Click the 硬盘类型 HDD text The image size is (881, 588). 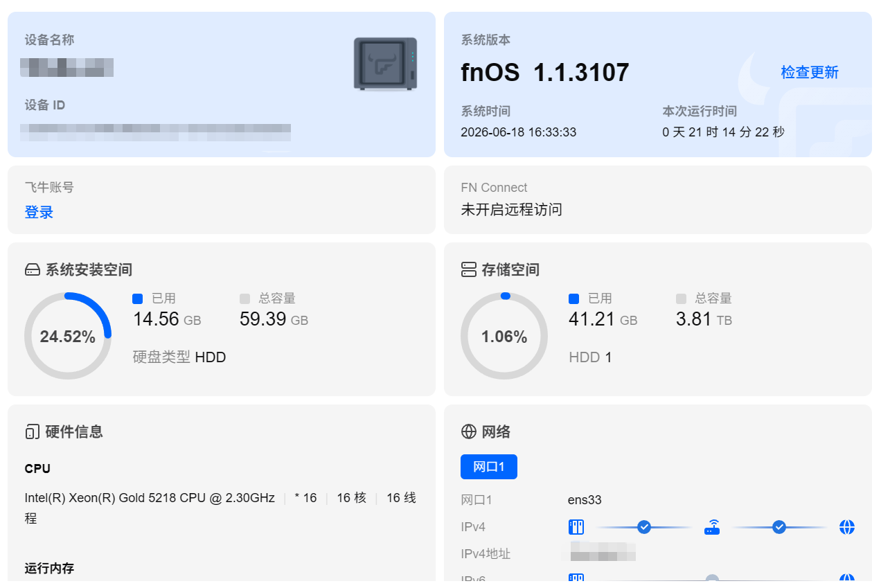179,357
